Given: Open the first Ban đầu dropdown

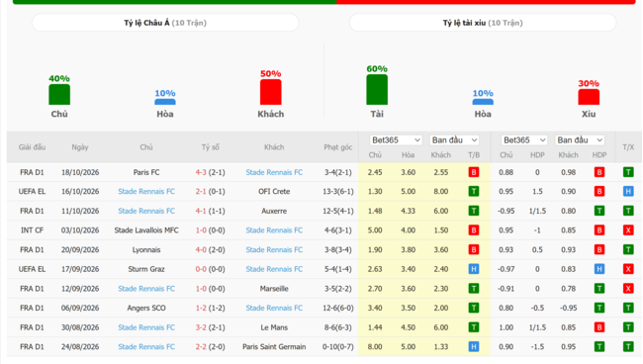Looking at the screenshot, I should pos(454,140).
